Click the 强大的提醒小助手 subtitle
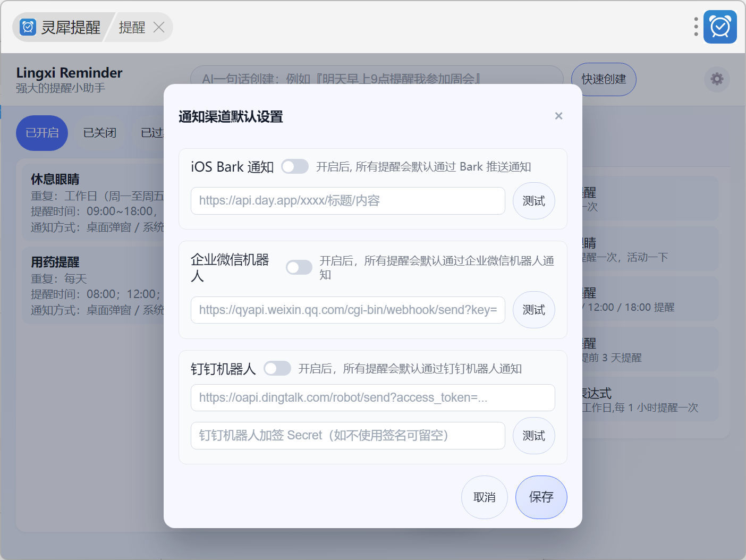The width and height of the screenshot is (746, 560). [x=61, y=88]
